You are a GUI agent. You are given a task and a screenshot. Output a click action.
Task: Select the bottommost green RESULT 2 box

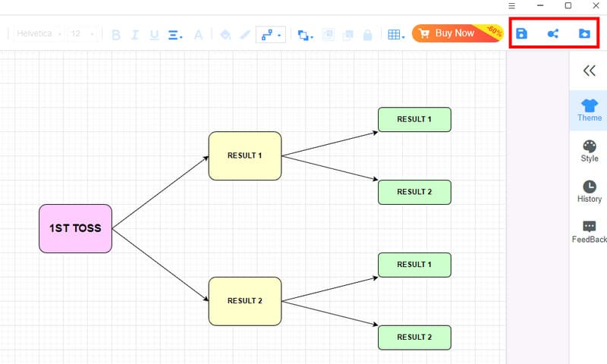[x=414, y=337]
